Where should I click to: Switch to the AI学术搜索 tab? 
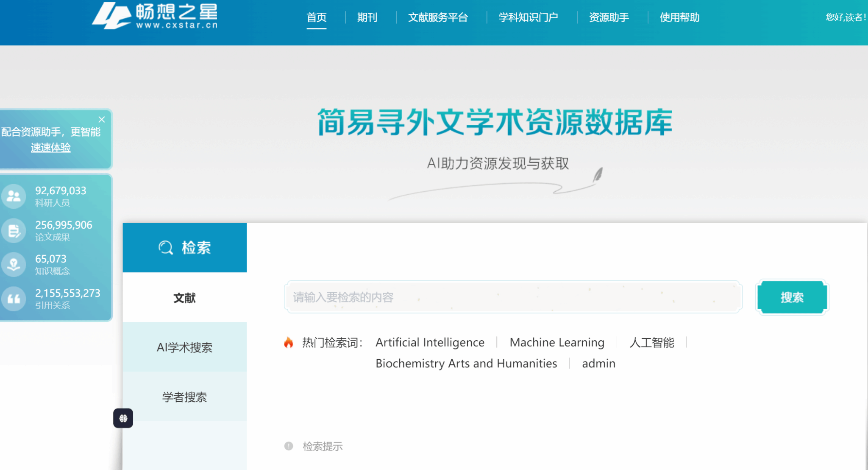click(x=184, y=347)
